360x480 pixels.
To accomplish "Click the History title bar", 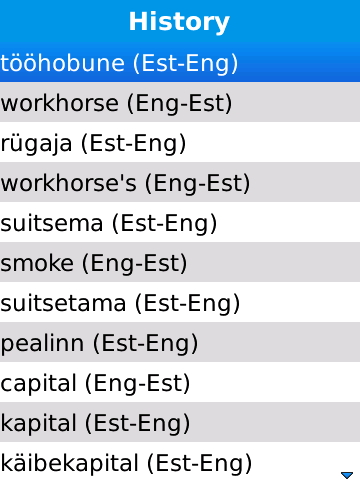I will tap(180, 21).
